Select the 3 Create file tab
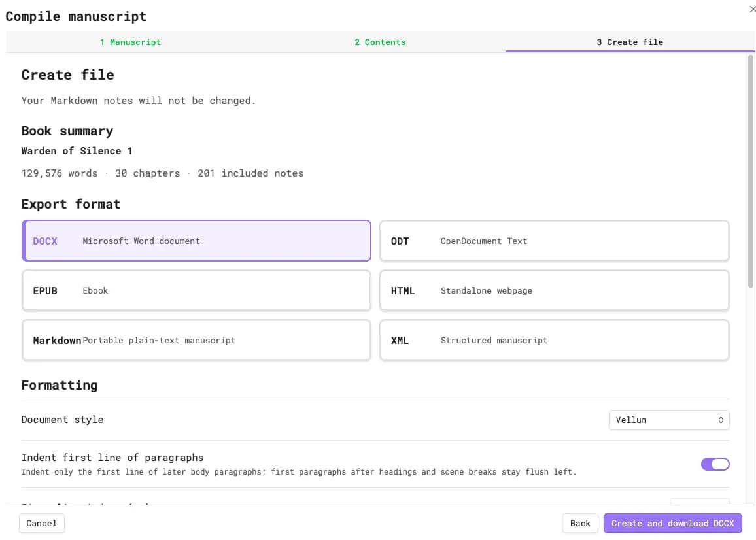 (x=630, y=42)
